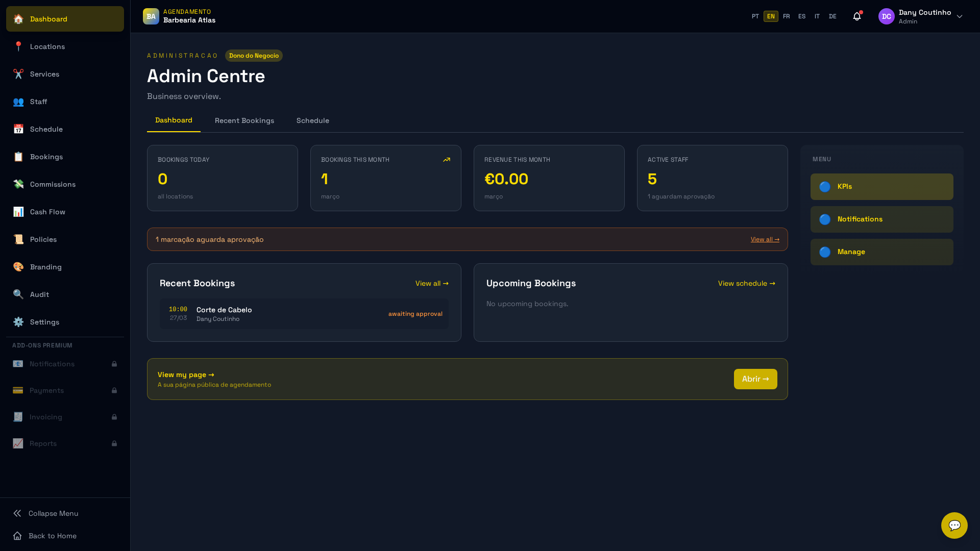Click the Commissions icon in the sidebar
The image size is (980, 551).
pos(18,184)
